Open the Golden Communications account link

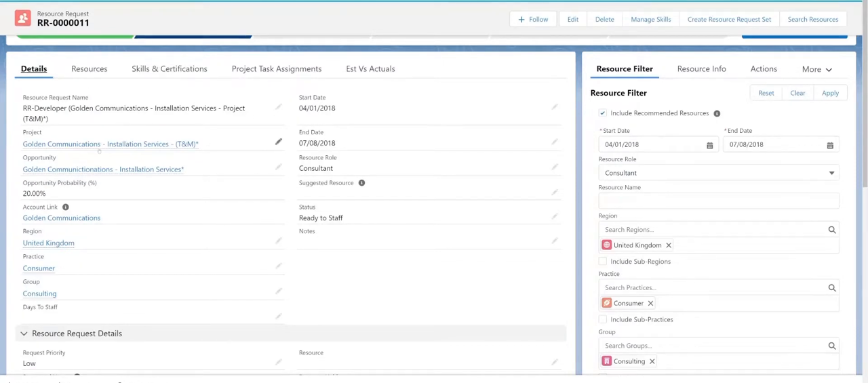(x=62, y=218)
